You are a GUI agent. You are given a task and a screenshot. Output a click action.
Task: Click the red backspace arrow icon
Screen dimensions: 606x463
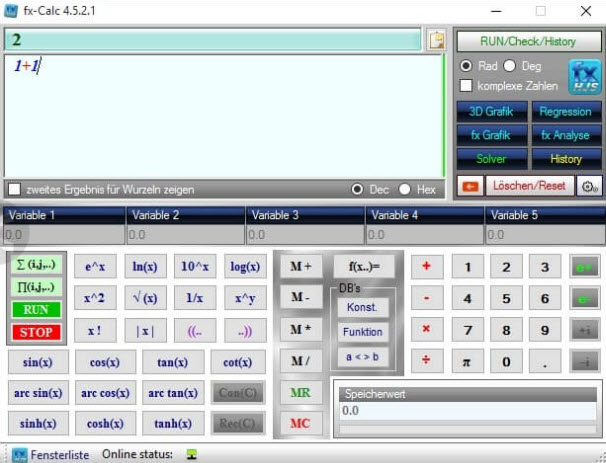(470, 186)
